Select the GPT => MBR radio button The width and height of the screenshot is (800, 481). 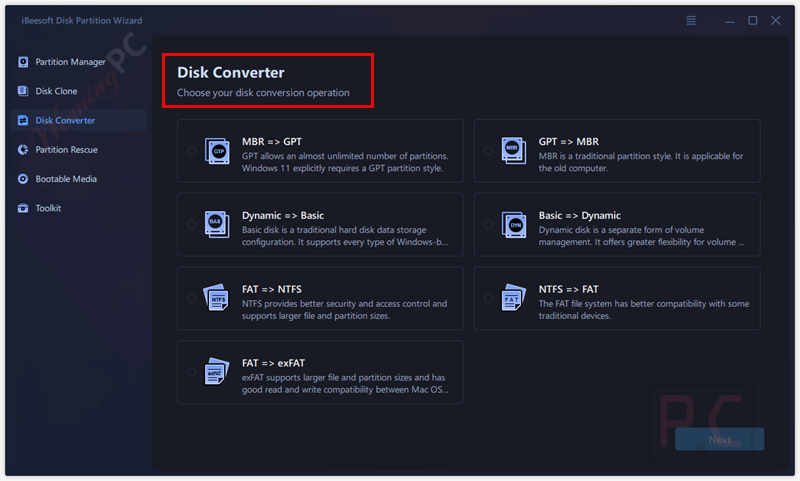pos(488,151)
